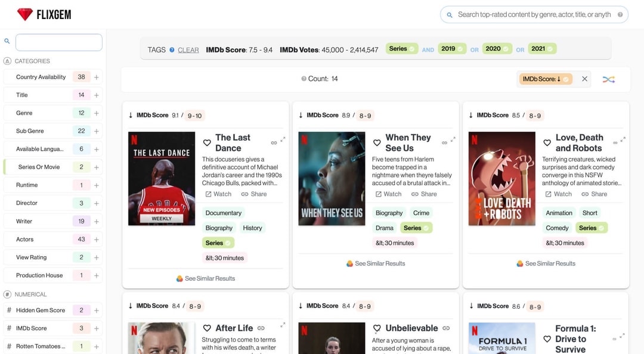Click NUMERICAL section collapse icon
The height and width of the screenshot is (354, 644).
point(7,294)
